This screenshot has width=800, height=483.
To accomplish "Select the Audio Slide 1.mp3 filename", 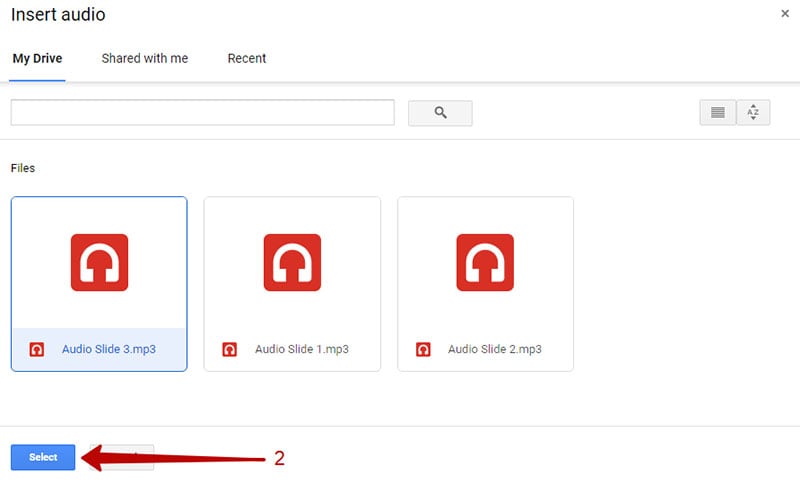I will [302, 349].
